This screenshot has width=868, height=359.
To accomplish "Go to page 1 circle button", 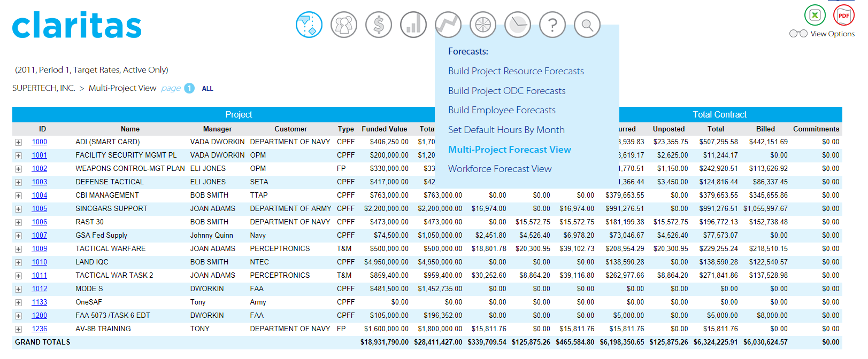I will pyautogui.click(x=189, y=88).
